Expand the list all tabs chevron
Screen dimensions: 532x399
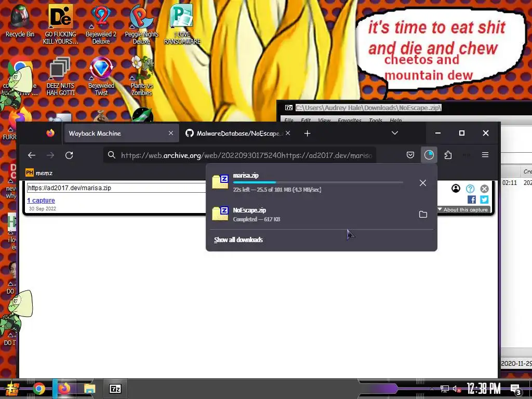(395, 133)
